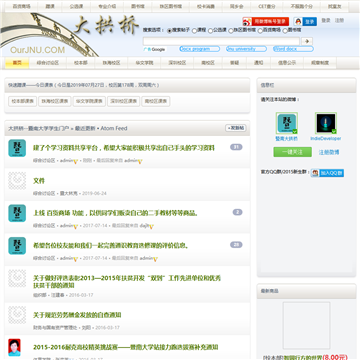Click the new post button beside Atom Feed
360x360 pixels.
click(x=236, y=128)
